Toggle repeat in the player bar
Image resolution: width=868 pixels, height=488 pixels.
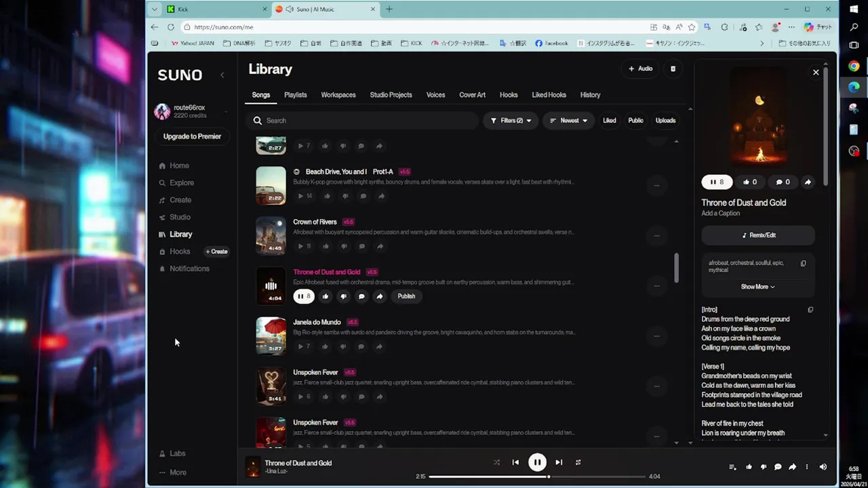click(578, 462)
